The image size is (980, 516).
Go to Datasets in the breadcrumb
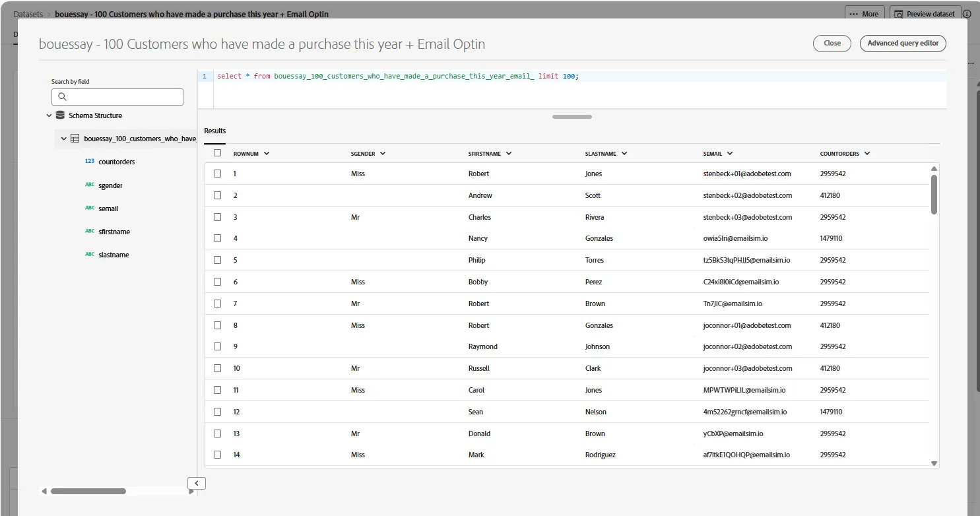[x=28, y=14]
